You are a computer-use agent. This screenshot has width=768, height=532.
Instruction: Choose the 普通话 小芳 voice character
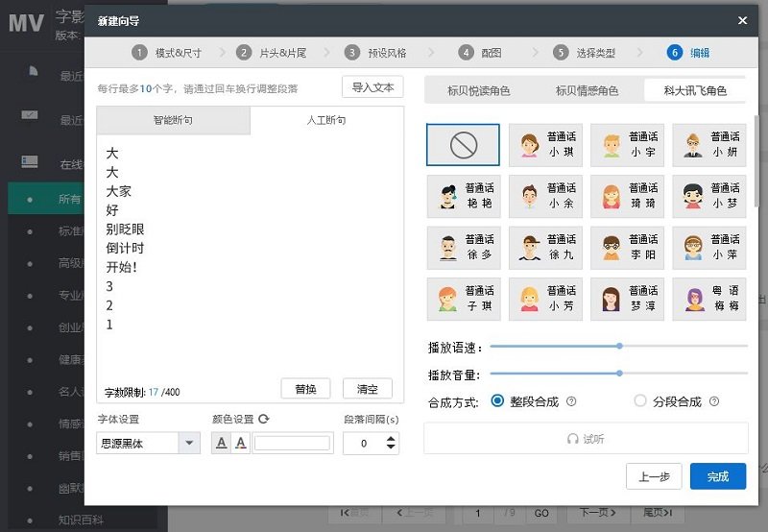click(545, 299)
